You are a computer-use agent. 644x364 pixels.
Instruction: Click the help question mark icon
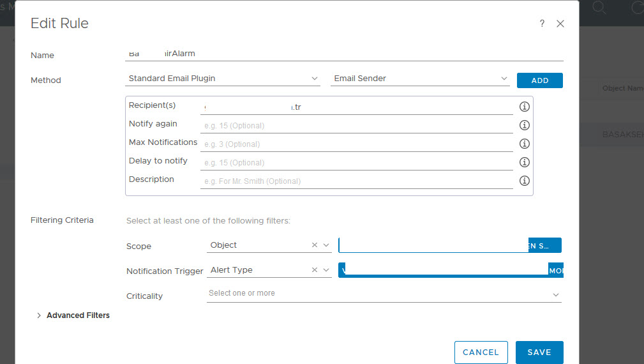[x=542, y=24]
